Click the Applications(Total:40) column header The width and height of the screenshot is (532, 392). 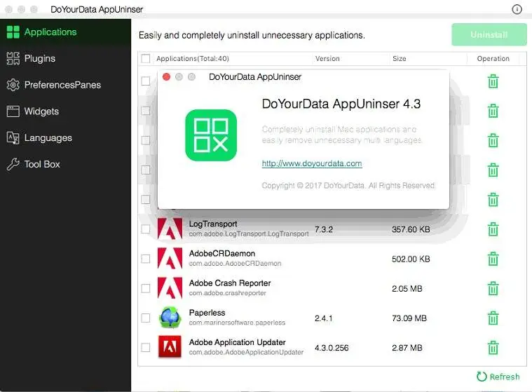193,59
